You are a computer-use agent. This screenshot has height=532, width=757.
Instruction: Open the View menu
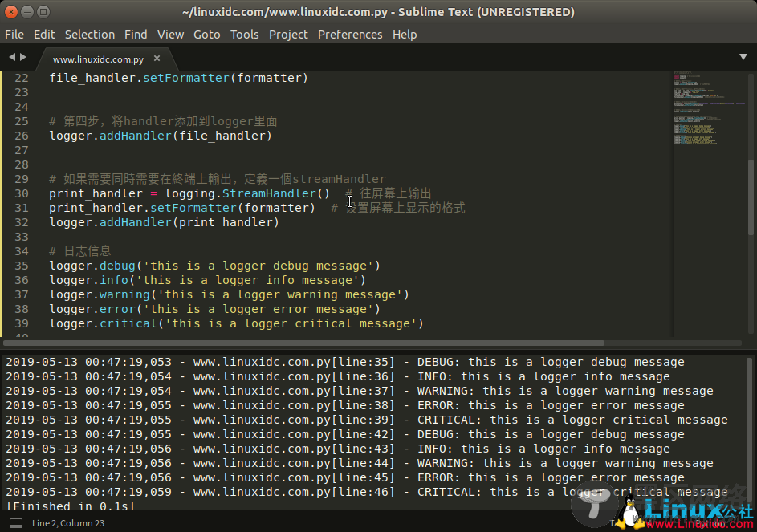point(170,35)
